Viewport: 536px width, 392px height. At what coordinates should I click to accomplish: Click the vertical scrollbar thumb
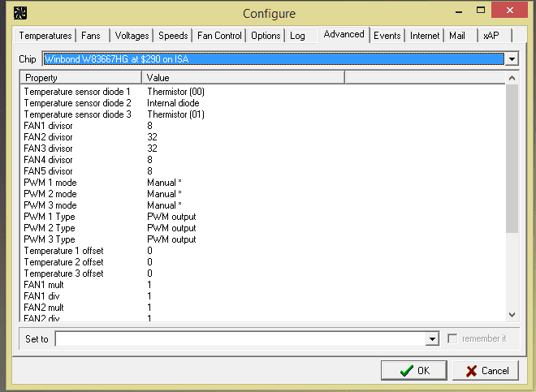click(x=512, y=159)
